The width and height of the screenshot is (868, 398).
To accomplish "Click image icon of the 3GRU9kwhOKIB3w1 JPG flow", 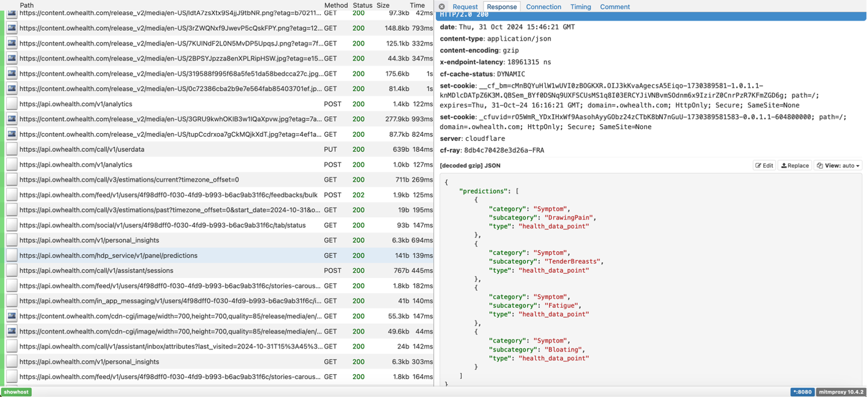I will (12, 119).
